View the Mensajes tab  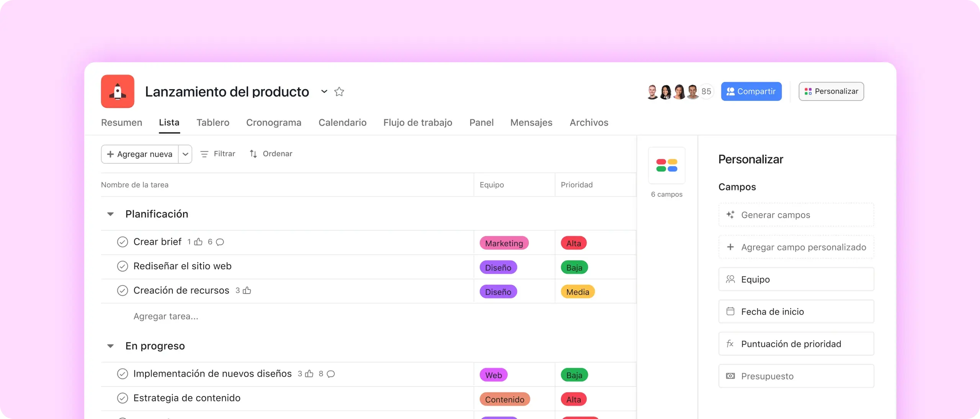(x=531, y=122)
